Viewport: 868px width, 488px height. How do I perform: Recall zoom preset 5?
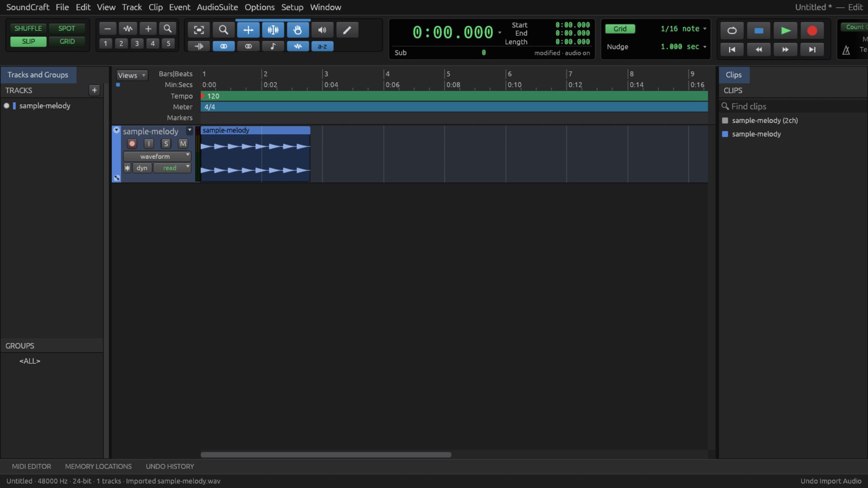tap(168, 43)
